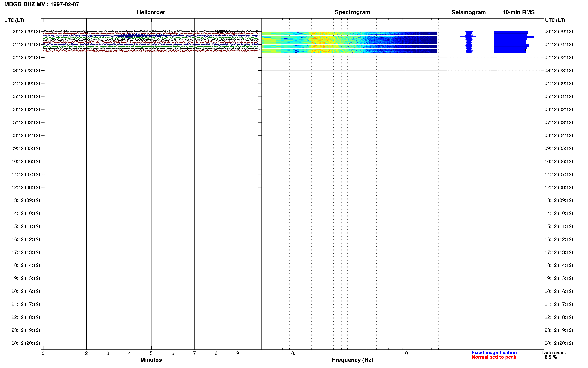Click the 20:12 (16:12) label on the RMS axis
588x368 pixels.
pyautogui.click(x=559, y=291)
